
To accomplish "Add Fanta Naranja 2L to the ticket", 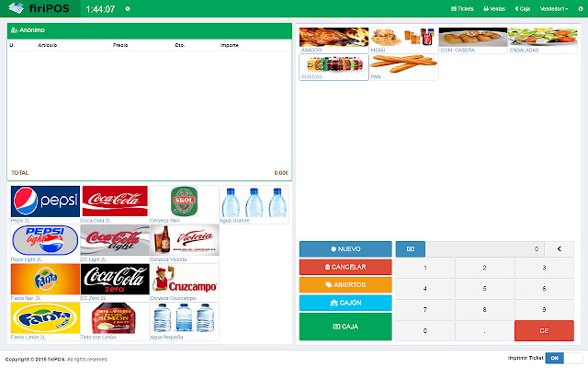I will click(x=45, y=282).
